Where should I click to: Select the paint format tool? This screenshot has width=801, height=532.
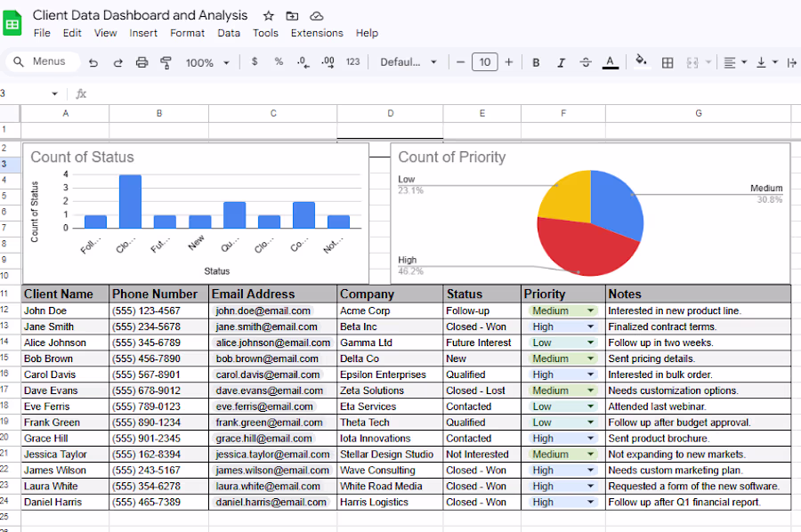coord(166,62)
